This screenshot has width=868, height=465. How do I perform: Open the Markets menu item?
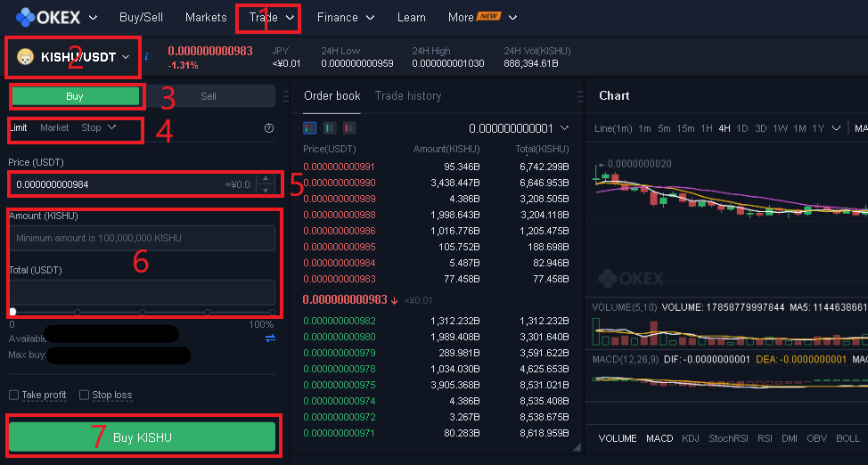[206, 18]
